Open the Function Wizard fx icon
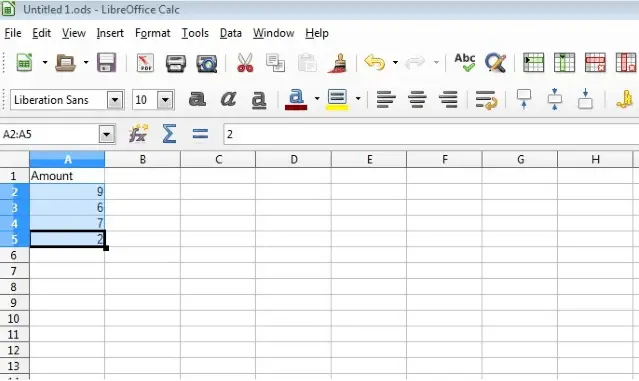The image size is (639, 381). (139, 134)
